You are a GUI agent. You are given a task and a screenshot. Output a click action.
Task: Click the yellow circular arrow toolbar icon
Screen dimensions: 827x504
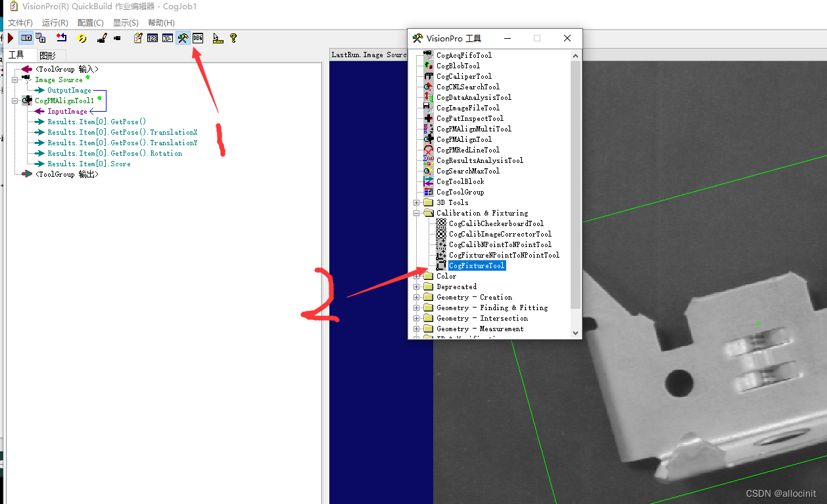tap(82, 38)
